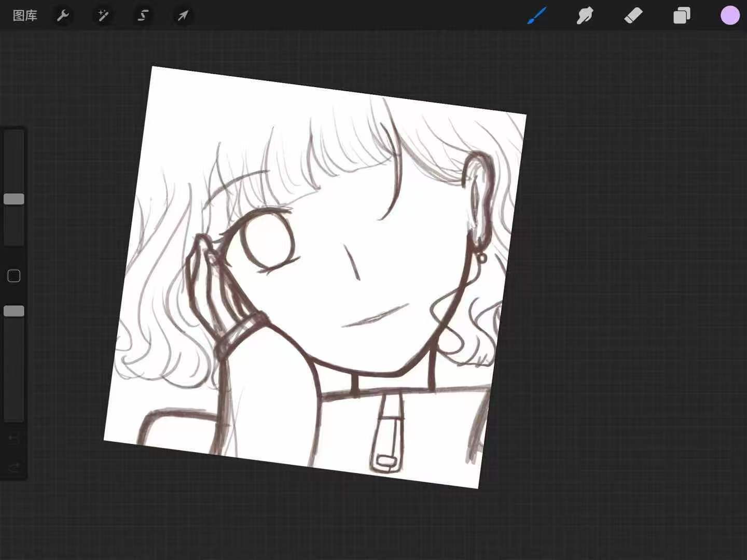Tap the square modify button in sidebar
Image resolution: width=747 pixels, height=560 pixels.
pos(14,276)
